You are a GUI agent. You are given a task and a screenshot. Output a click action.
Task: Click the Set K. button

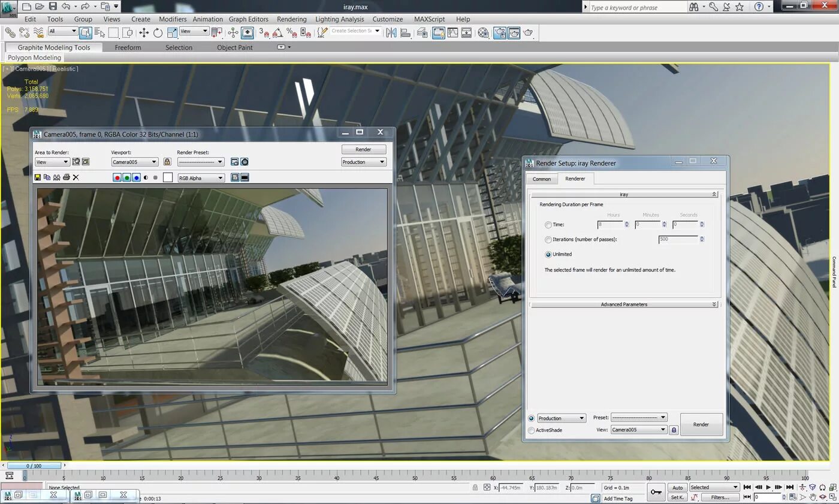coord(677,497)
